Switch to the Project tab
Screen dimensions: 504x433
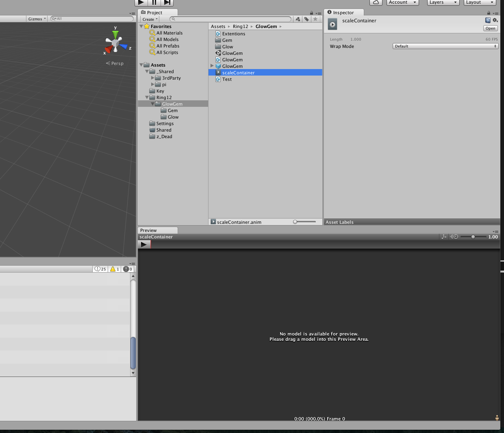tap(157, 13)
